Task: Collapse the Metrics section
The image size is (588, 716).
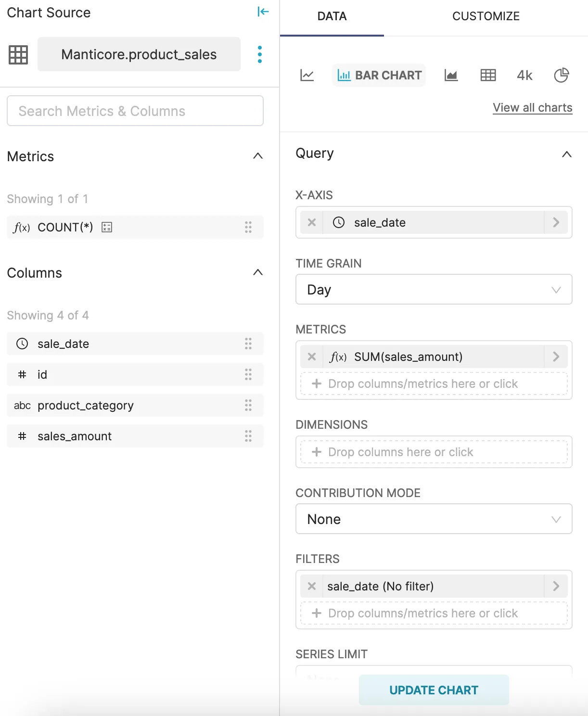Action: pos(258,156)
